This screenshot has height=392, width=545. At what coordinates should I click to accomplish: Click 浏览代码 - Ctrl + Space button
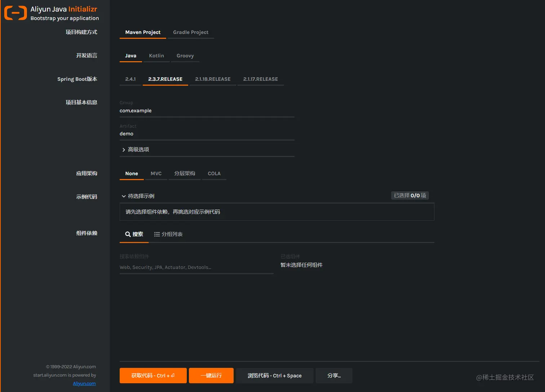275,375
